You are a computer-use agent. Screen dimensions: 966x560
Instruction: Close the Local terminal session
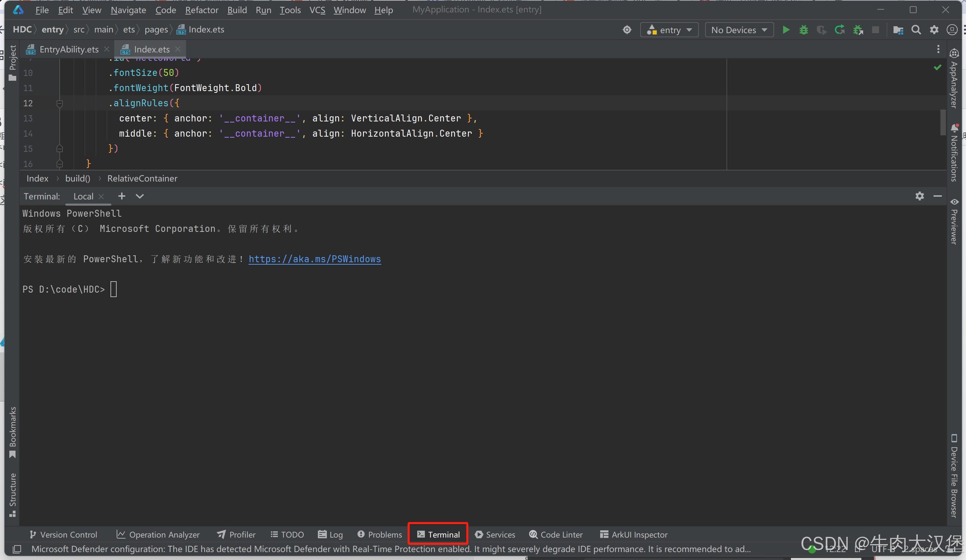click(x=101, y=196)
